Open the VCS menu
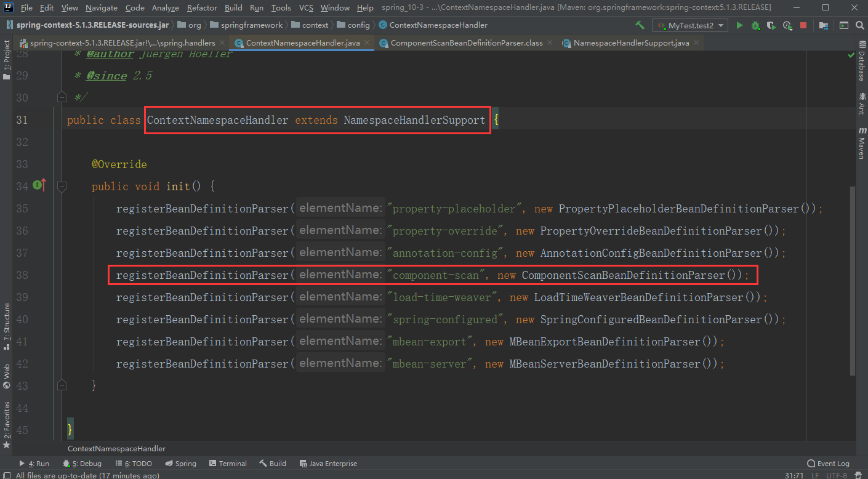Viewport: 868px width, 479px height. [x=306, y=8]
